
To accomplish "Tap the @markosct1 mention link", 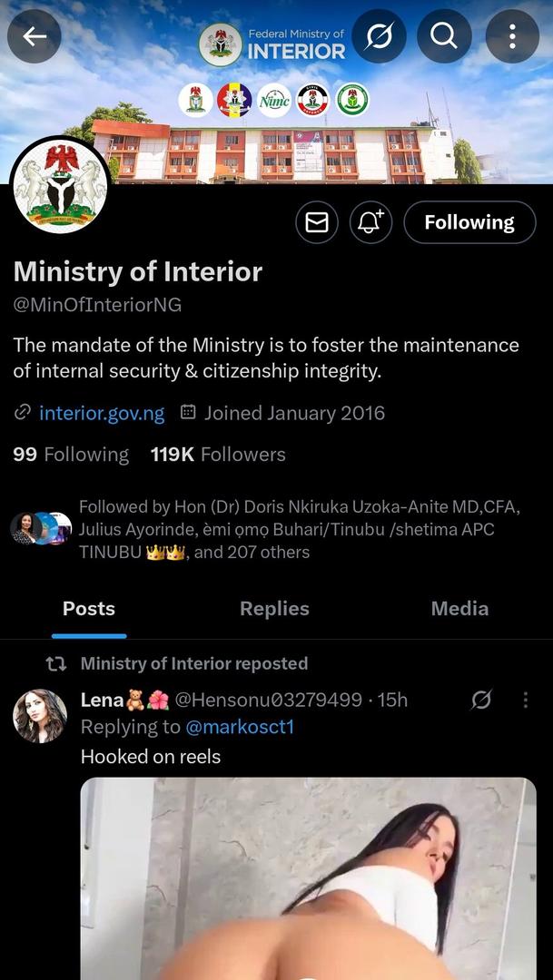I will point(240,727).
